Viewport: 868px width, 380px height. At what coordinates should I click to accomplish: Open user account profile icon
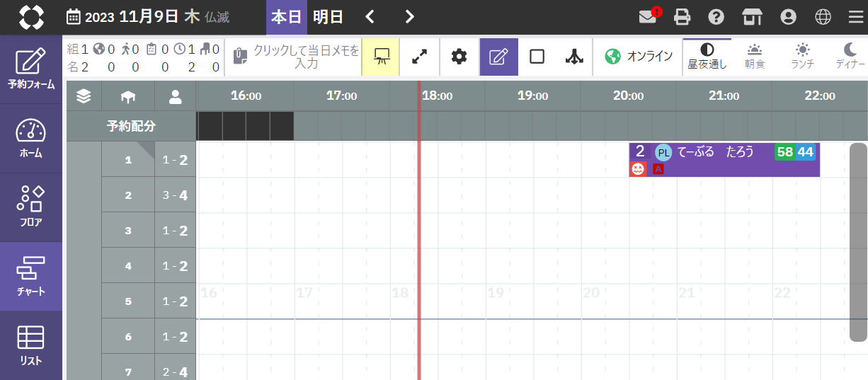[x=787, y=17]
